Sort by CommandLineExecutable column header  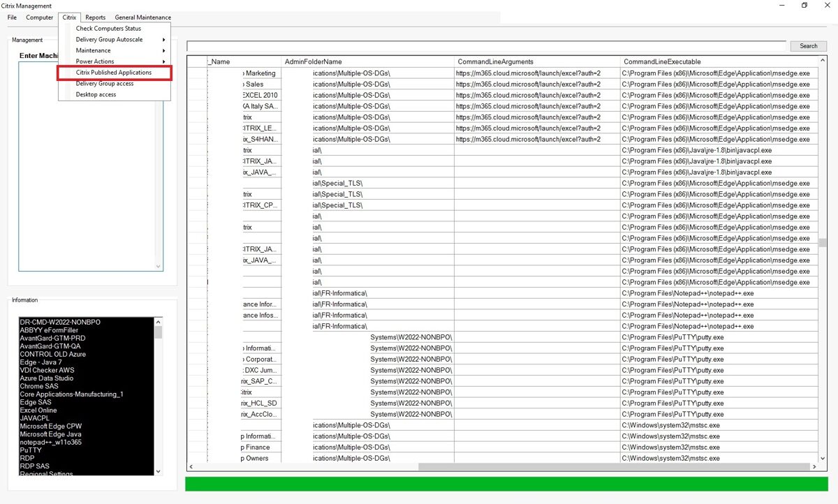[719, 62]
